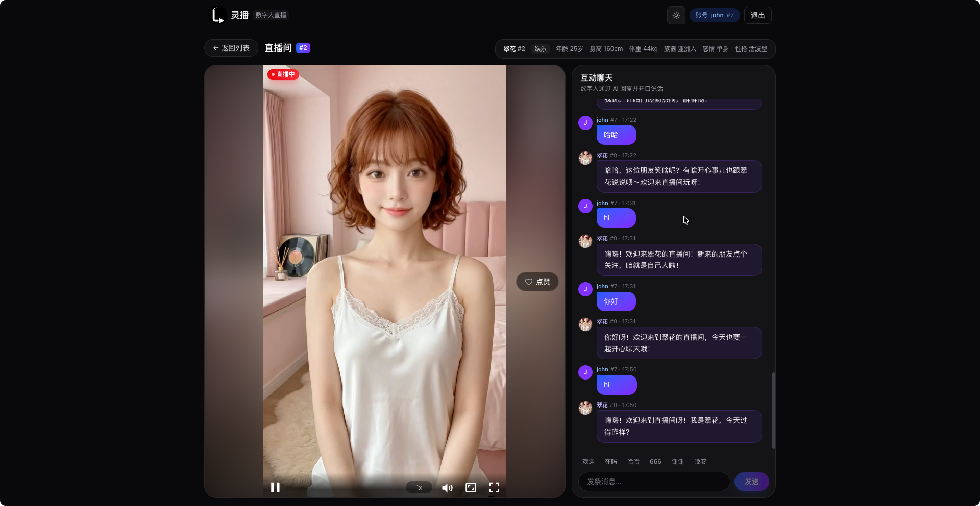Open the 1x playback speed selector
This screenshot has height=506, width=980.
pos(419,488)
